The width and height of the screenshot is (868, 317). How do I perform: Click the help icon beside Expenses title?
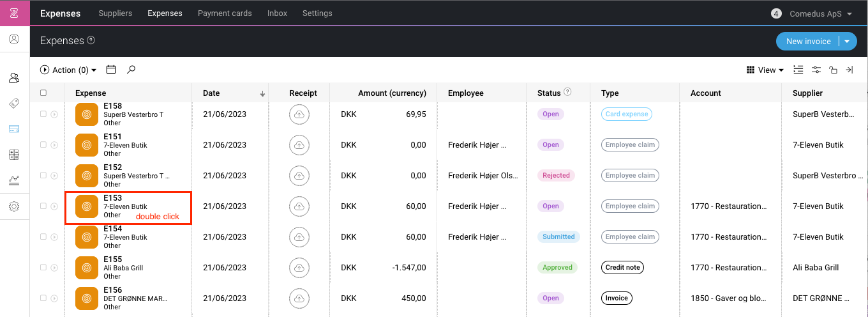point(91,40)
